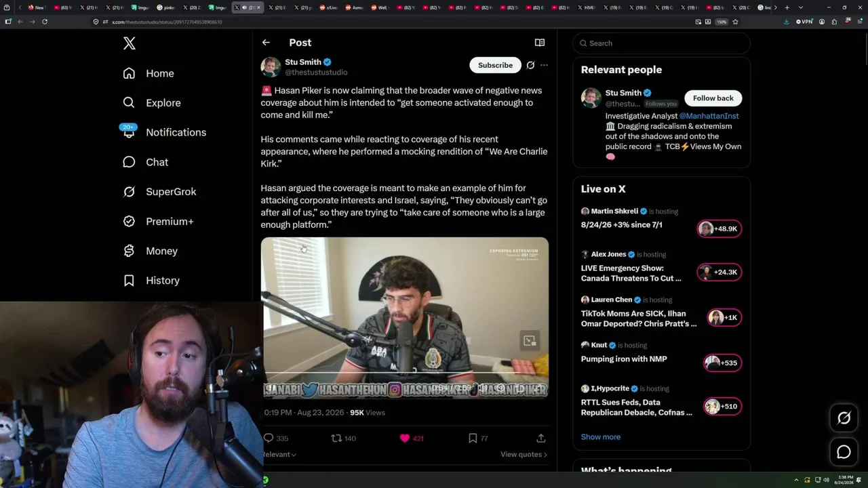
Task: Go to Home in the sidebar
Action: [149, 73]
